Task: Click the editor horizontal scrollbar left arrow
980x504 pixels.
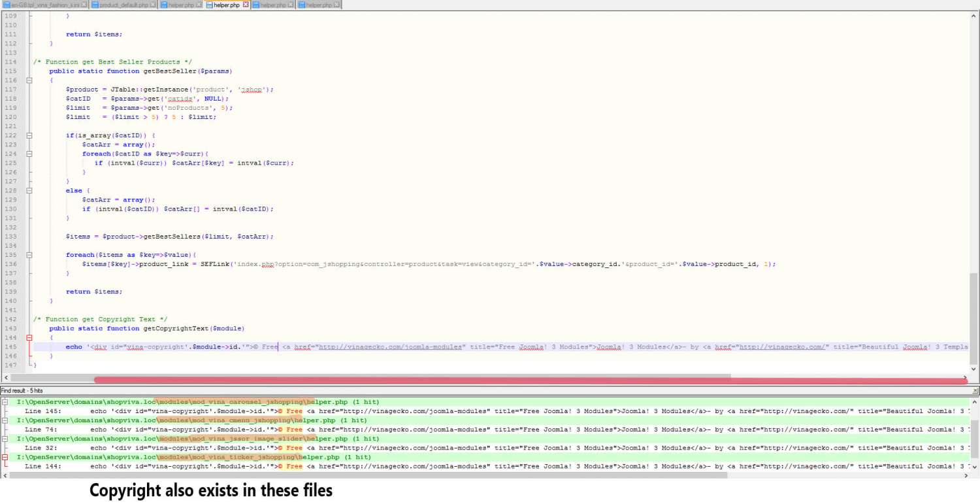Action: coord(5,378)
